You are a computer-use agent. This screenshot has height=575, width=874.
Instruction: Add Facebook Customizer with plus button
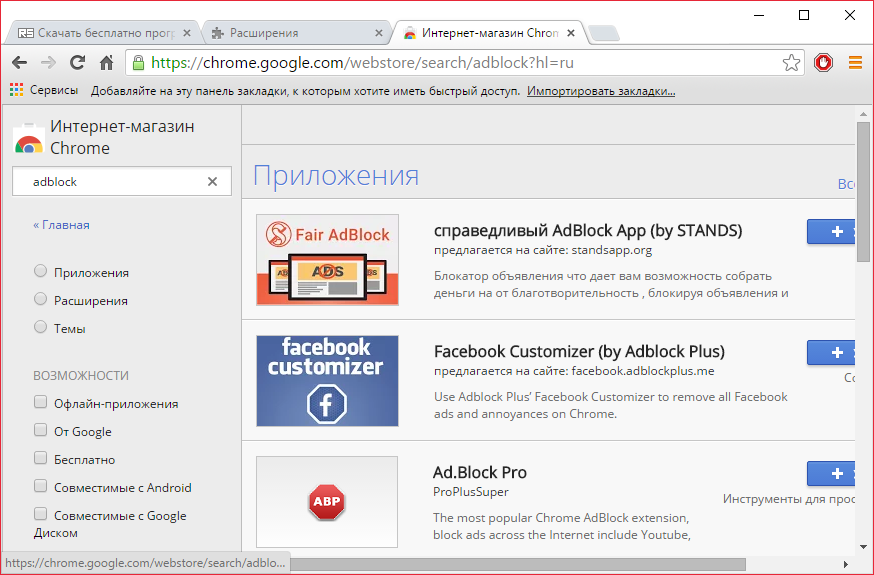pyautogui.click(x=831, y=352)
